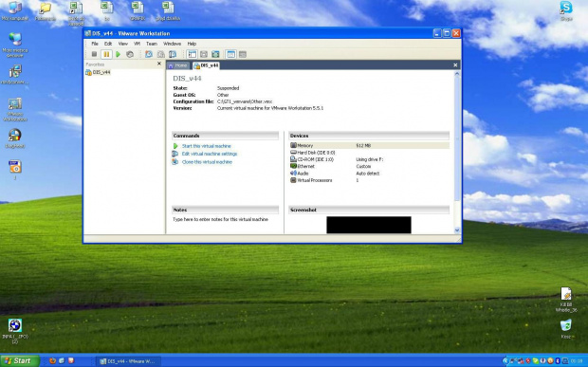This screenshot has width=588, height=367.
Task: Click the summary scrollbar up arrow
Action: [457, 74]
